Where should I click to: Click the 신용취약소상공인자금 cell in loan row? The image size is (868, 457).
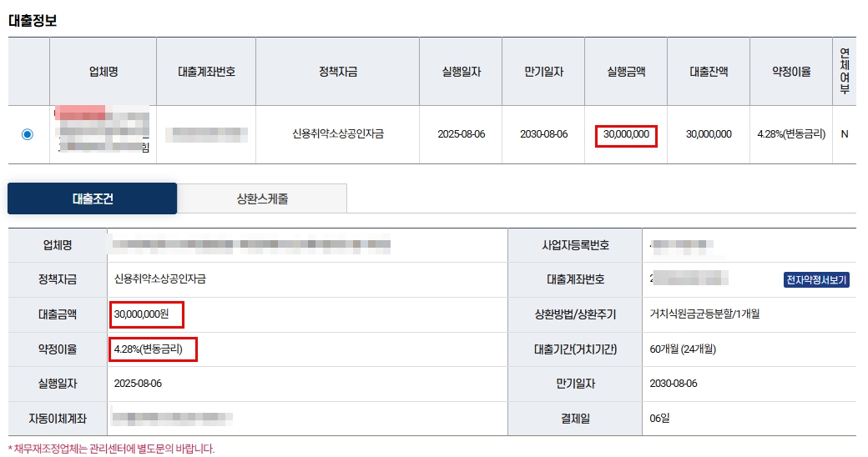pos(338,134)
